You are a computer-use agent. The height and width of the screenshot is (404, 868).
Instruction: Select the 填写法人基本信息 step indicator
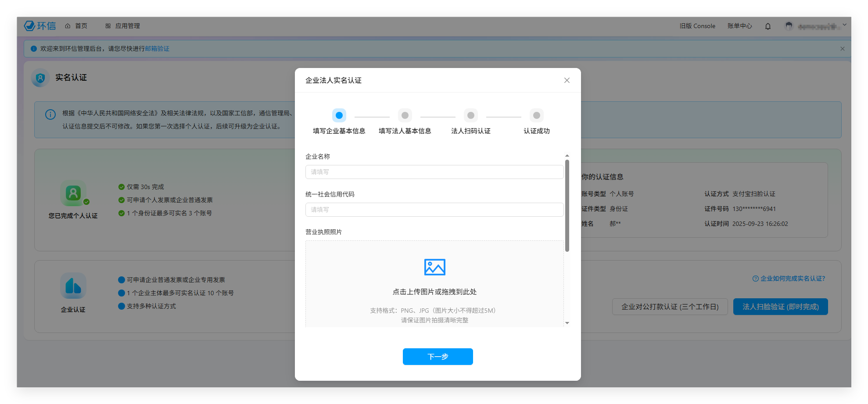point(405,116)
